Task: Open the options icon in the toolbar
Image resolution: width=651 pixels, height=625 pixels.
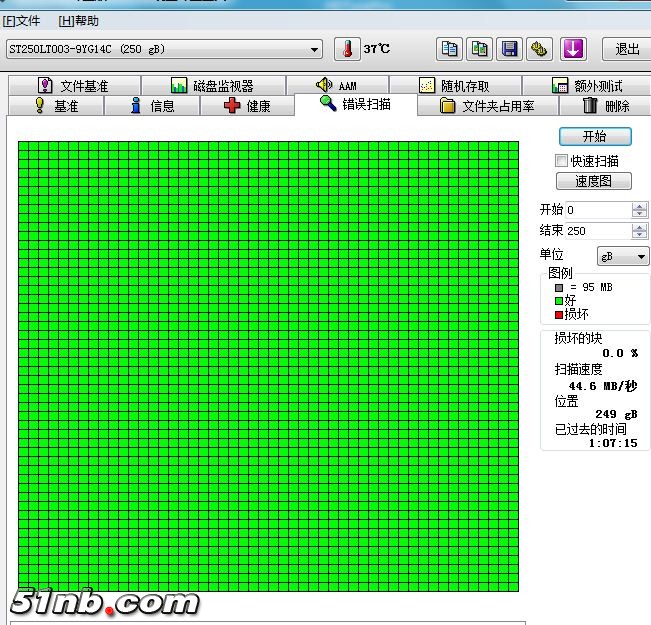Action: pos(539,49)
